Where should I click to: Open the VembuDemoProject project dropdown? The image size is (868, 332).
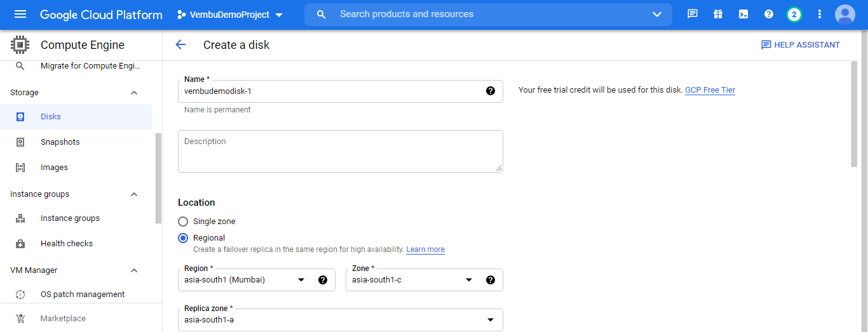pos(230,14)
